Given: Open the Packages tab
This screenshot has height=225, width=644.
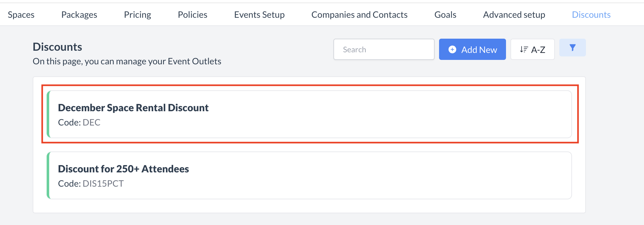Looking at the screenshot, I should click(x=79, y=15).
